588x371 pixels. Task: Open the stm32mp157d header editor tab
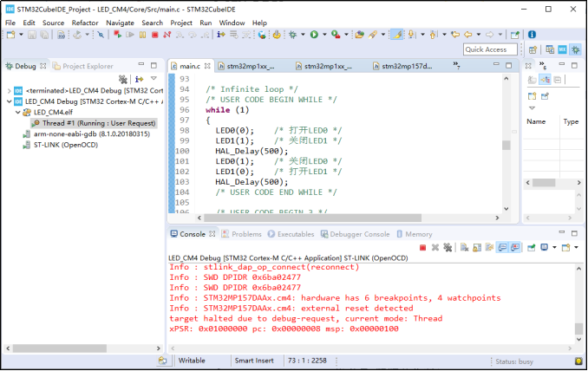click(402, 67)
